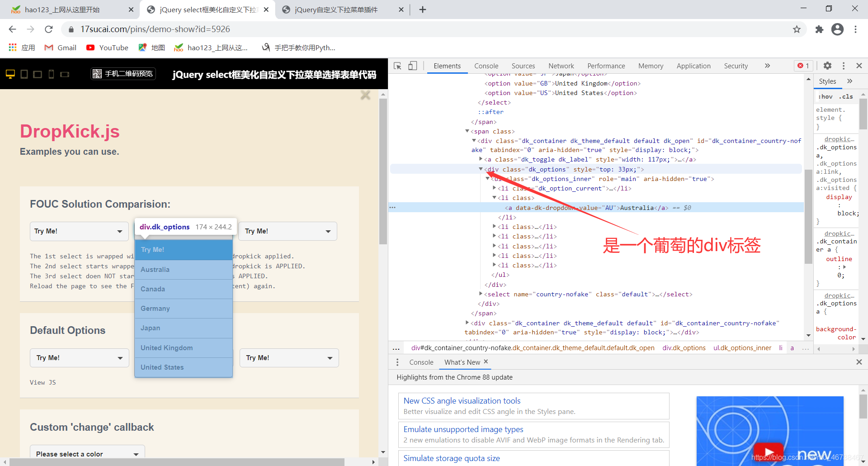868x466 pixels.
Task: Close the What's New tab
Action: 486,361
